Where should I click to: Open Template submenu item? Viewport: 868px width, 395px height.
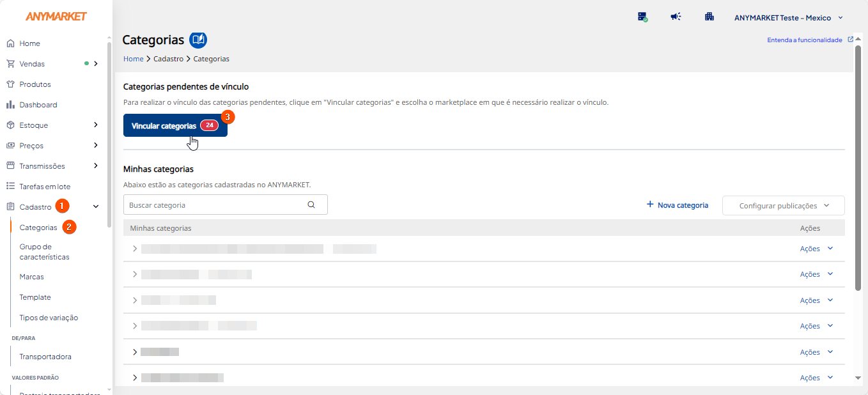[x=35, y=297]
